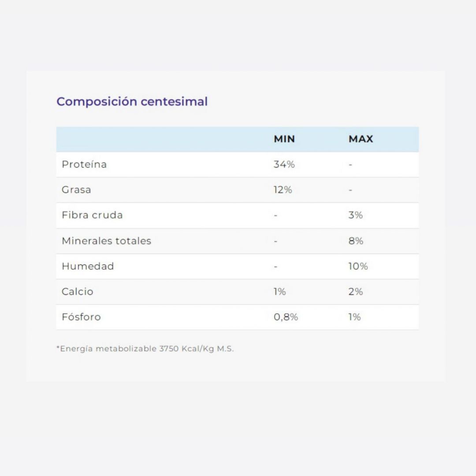Select the 1% calcium minimum value
The height and width of the screenshot is (476, 476).
[x=279, y=291]
